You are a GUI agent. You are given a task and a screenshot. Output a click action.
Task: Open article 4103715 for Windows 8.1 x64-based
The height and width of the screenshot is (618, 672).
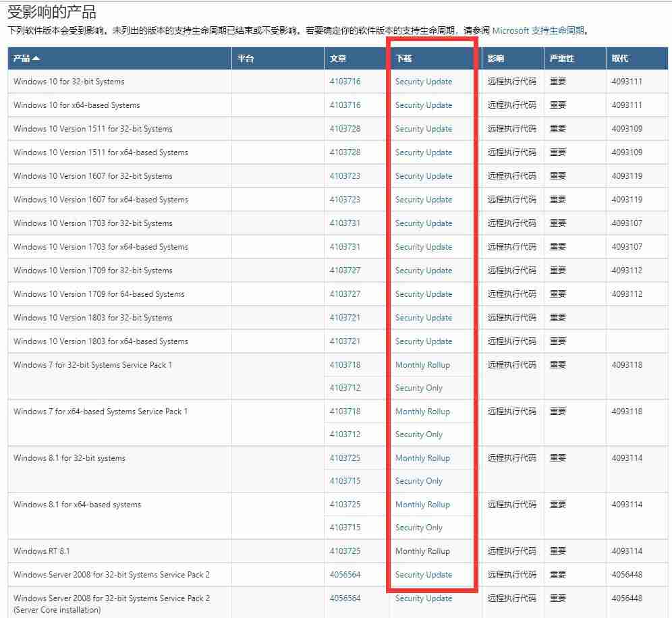345,527
